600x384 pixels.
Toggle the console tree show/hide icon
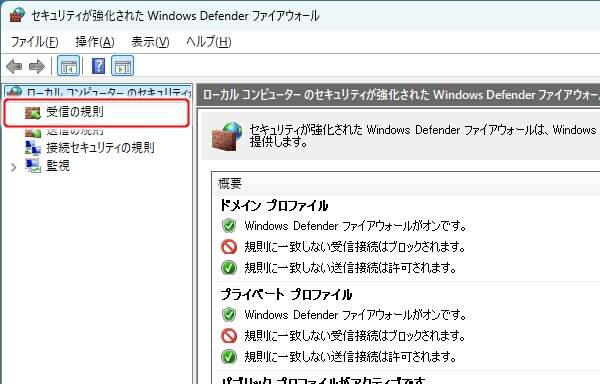(x=68, y=66)
